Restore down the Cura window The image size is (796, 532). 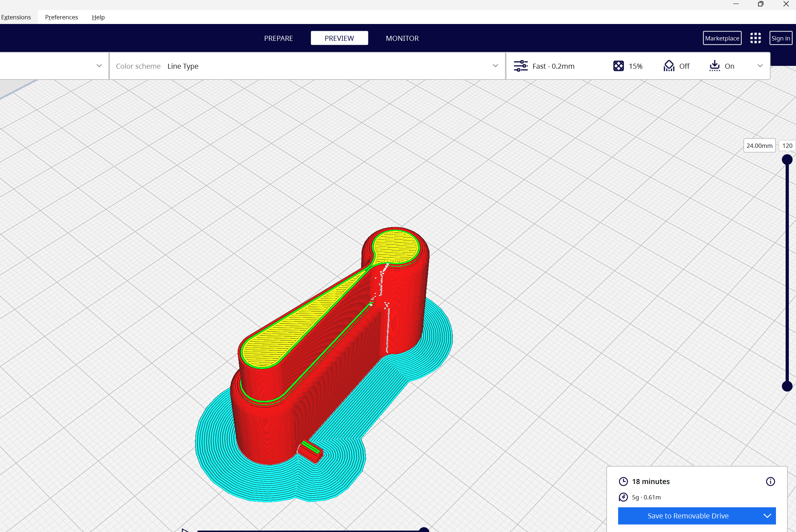761,4
